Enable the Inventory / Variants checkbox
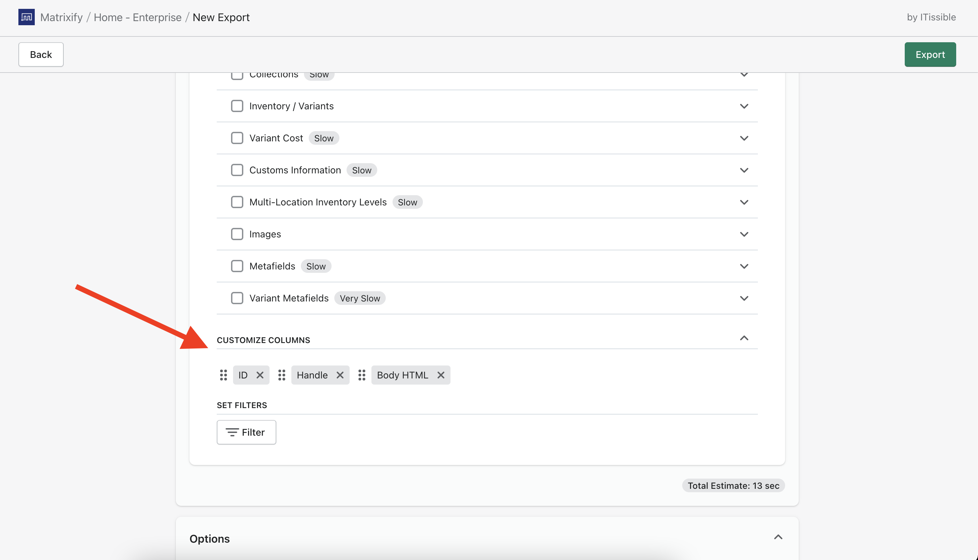This screenshot has width=978, height=560. pyautogui.click(x=237, y=106)
